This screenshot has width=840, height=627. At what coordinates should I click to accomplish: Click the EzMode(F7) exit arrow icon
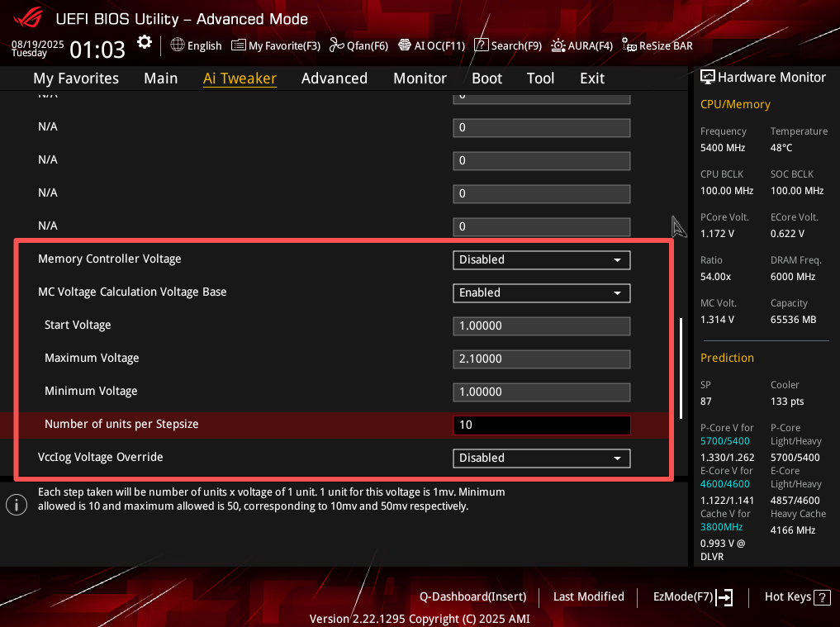(x=724, y=597)
